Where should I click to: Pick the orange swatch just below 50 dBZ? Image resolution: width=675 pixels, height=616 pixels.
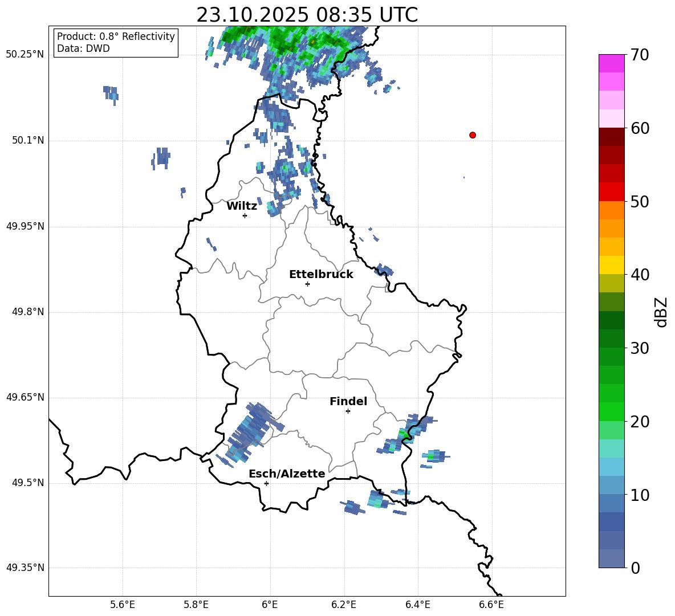611,210
